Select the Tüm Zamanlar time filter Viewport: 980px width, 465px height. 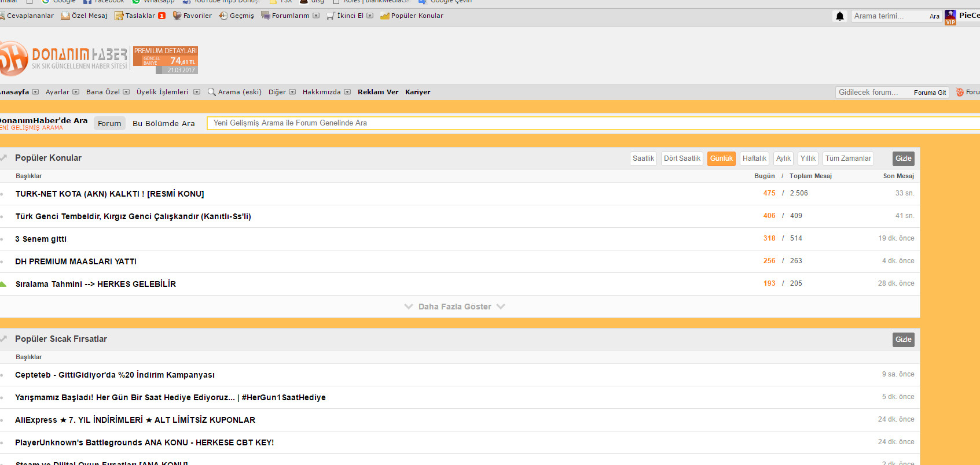[848, 158]
